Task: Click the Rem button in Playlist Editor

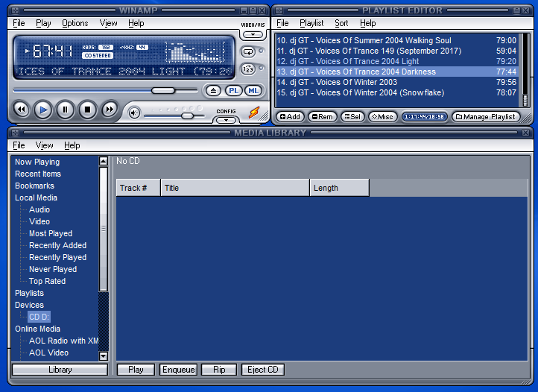Action: [322, 117]
